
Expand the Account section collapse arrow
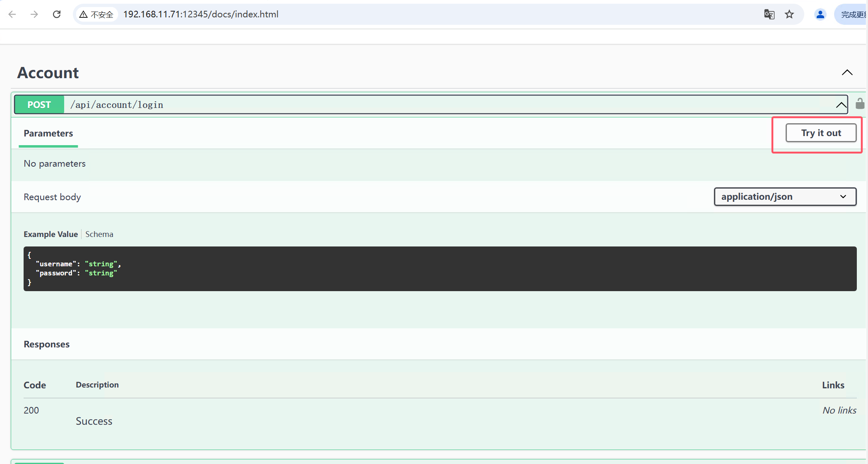pos(847,72)
